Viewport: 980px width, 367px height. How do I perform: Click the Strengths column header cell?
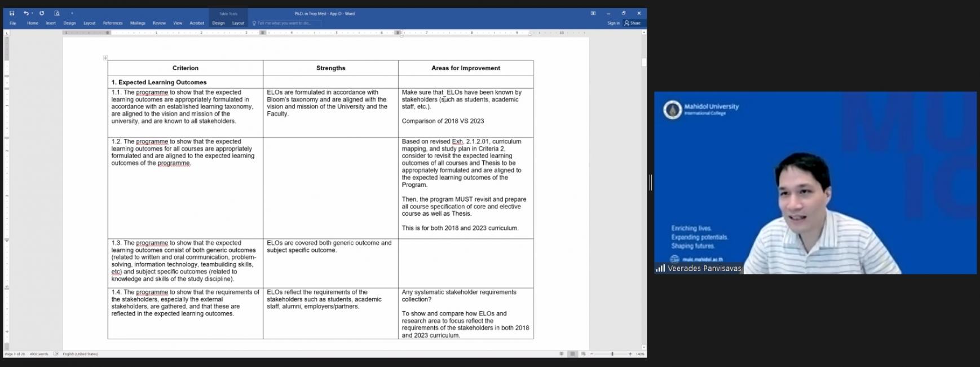(330, 68)
